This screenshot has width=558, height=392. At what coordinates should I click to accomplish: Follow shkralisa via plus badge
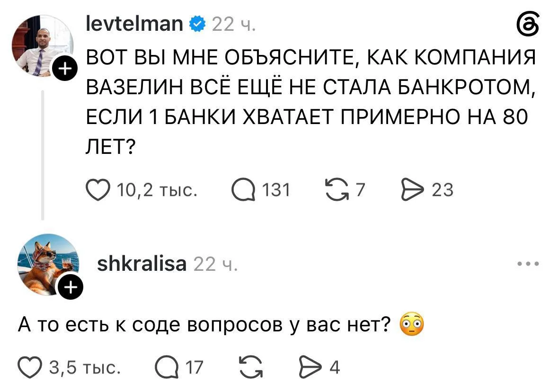(x=71, y=286)
